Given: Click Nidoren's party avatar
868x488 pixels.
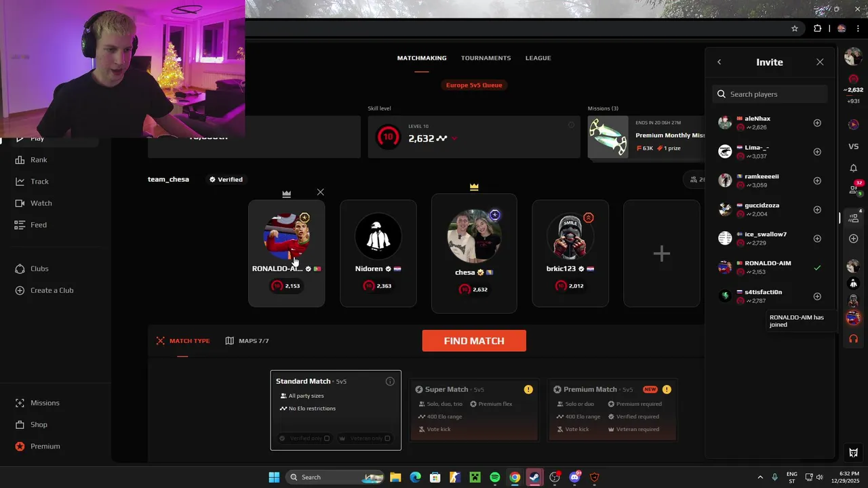Looking at the screenshot, I should coord(378,237).
